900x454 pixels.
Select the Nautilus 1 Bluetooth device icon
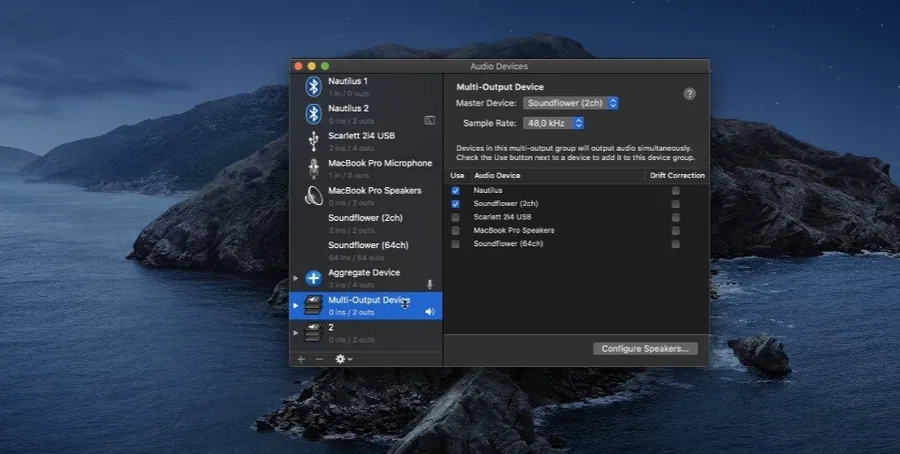coord(313,87)
